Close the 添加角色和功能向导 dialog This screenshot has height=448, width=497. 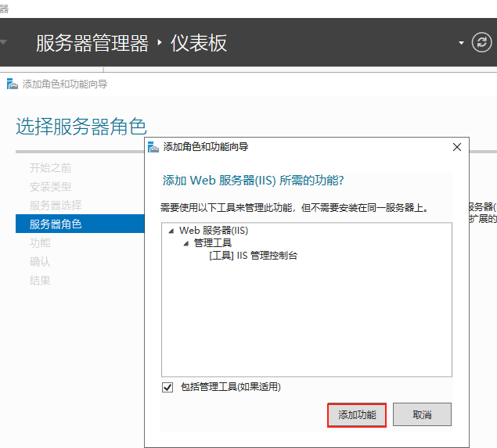457,147
